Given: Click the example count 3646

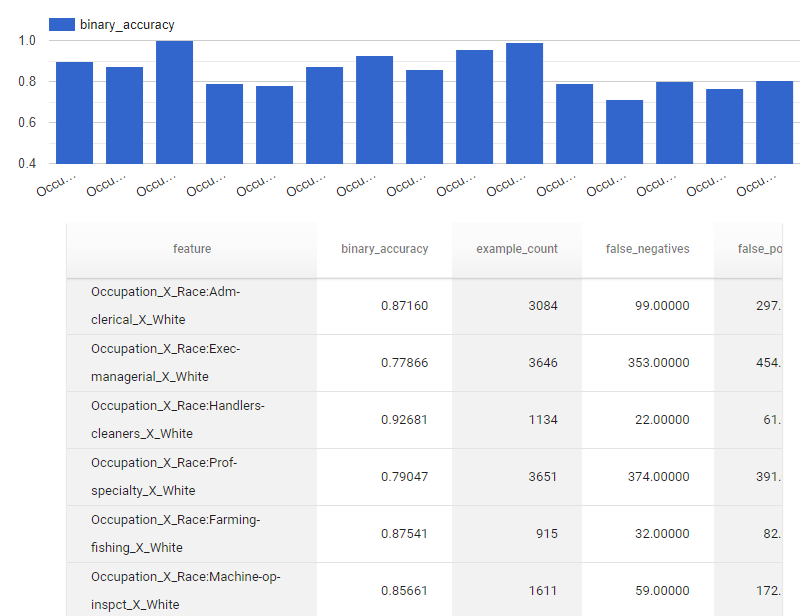Looking at the screenshot, I should (x=543, y=363).
